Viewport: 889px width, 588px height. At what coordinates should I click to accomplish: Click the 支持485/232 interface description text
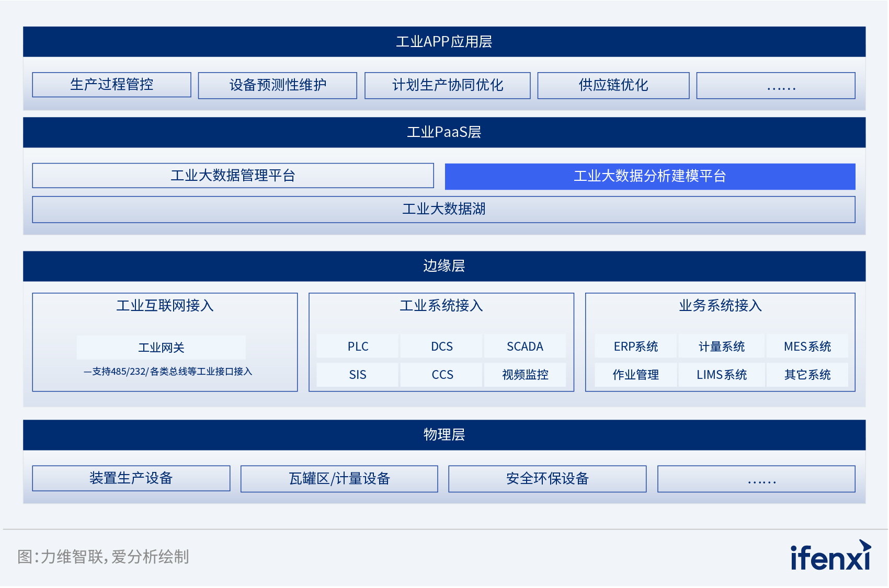point(168,372)
